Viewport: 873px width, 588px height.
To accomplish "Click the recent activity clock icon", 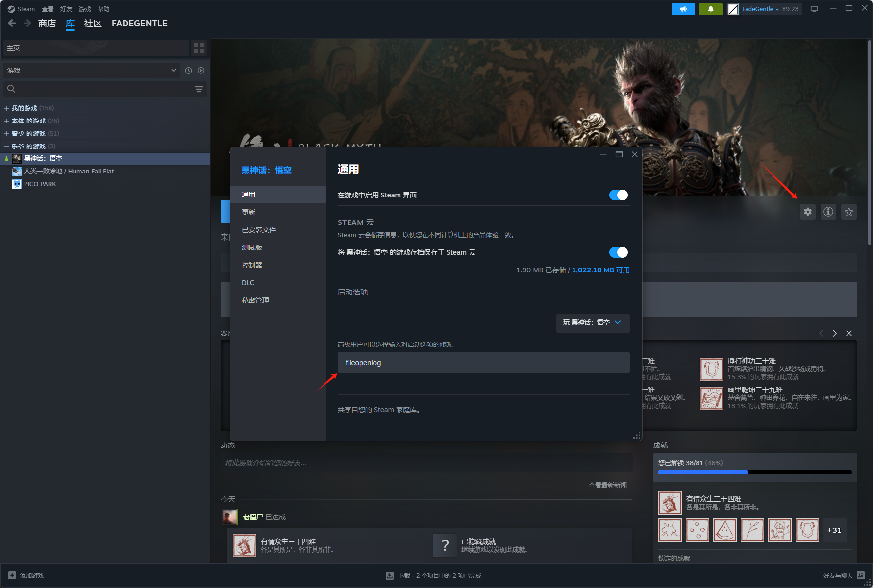I will (x=188, y=71).
